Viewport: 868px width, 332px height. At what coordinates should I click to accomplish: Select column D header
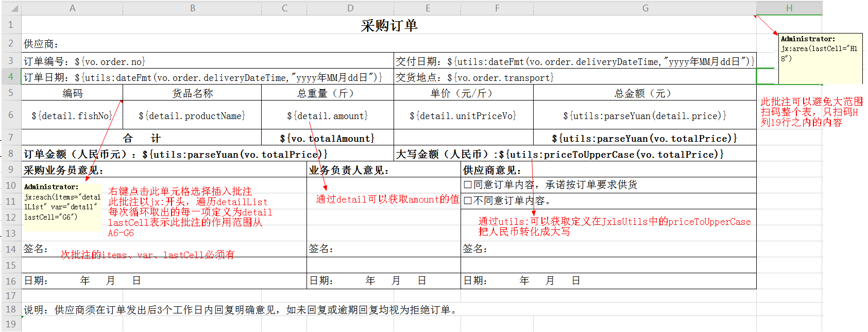[x=350, y=8]
